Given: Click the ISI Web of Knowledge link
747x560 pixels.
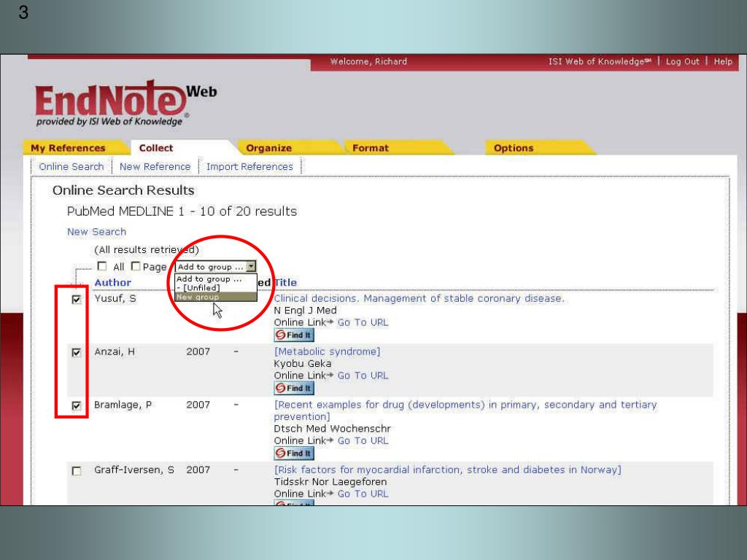Looking at the screenshot, I should (x=600, y=61).
